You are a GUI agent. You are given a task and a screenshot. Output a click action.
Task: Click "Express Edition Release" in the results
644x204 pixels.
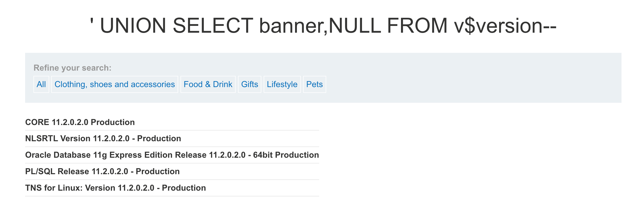coord(158,155)
